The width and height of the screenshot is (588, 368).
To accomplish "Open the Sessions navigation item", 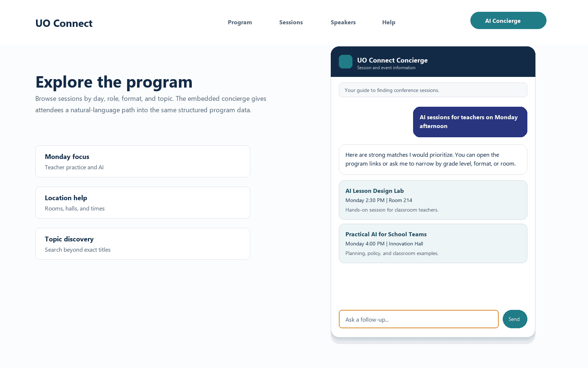I will point(291,22).
